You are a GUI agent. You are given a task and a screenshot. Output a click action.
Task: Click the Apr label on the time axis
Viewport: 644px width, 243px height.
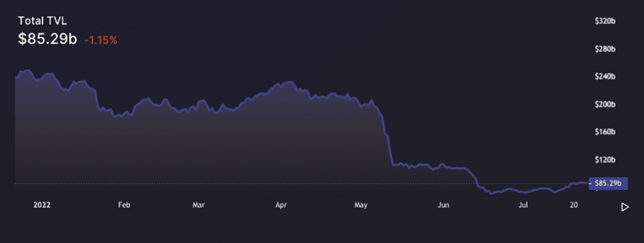281,205
